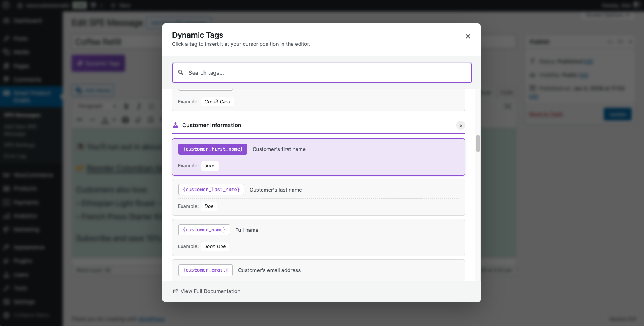644x326 pixels.
Task: Click the Customer Information count badge
Action: click(461, 125)
